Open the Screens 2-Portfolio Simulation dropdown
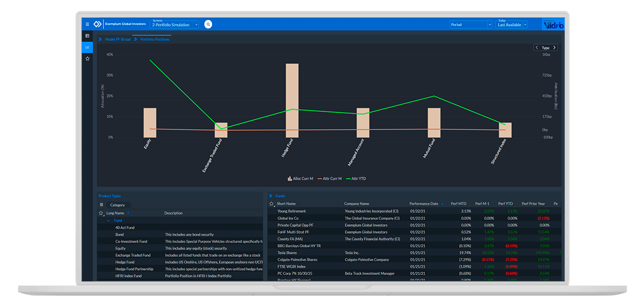The height and width of the screenshot is (302, 644). (x=175, y=24)
